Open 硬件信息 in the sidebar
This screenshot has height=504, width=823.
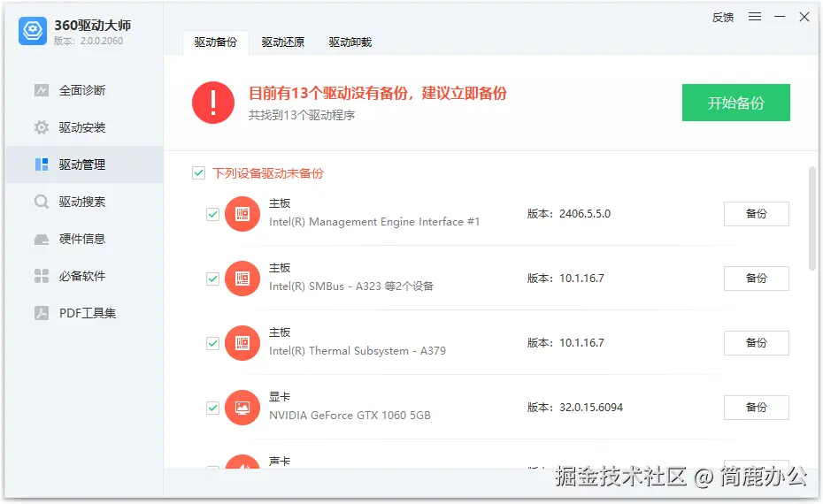(x=84, y=239)
